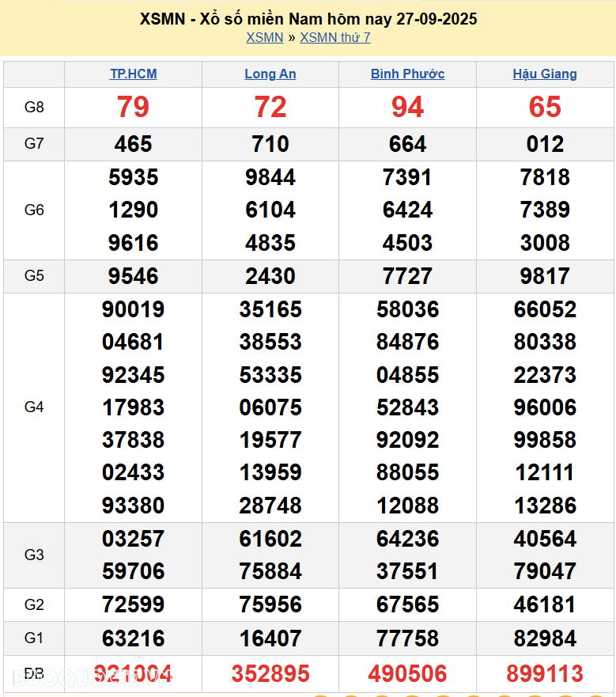Click the G7 number 664
This screenshot has height=697, width=616.
[x=407, y=144]
